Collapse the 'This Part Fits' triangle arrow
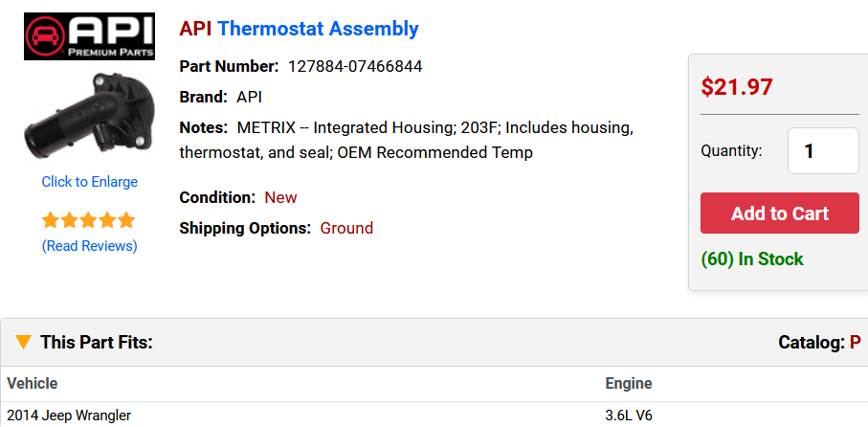The image size is (868, 427). [x=24, y=342]
